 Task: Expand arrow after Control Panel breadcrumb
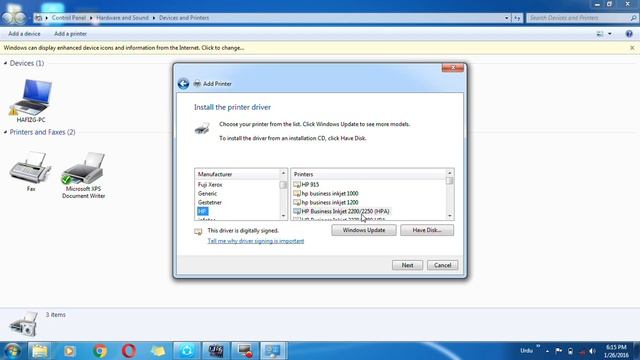pos(91,18)
